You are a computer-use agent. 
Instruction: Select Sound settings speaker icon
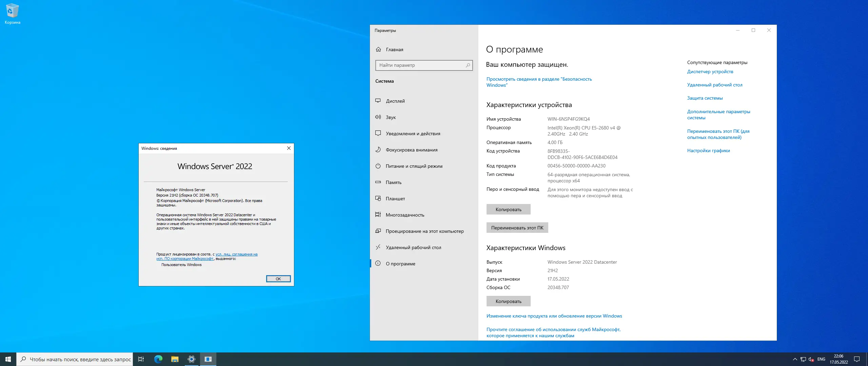pos(378,117)
